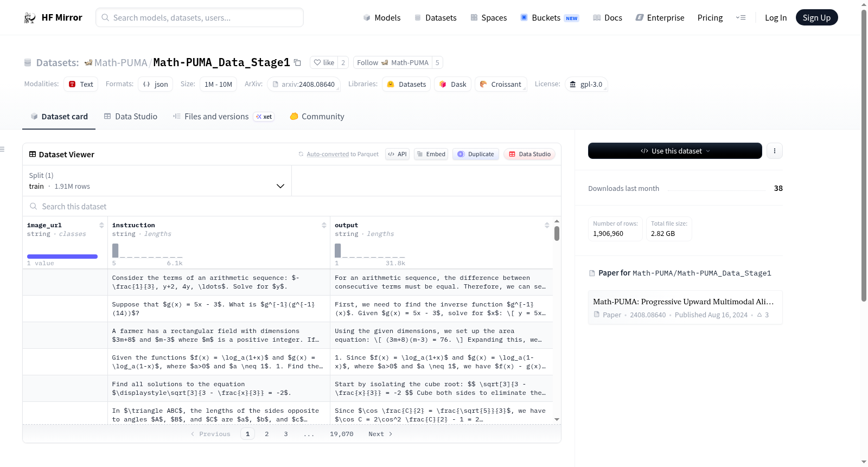Expand the Use this dataset dropdown

(675, 151)
